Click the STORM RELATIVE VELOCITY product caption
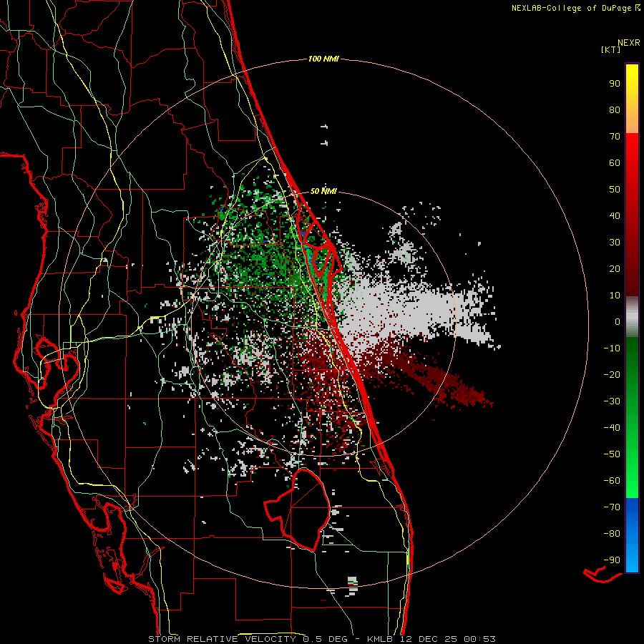This screenshot has width=644, height=644. [321, 639]
